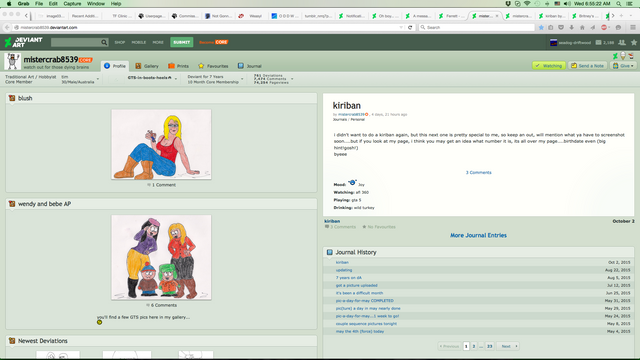Click the bookmark star icon in Firefox toolbar
The image size is (640, 360).
pyautogui.click(x=541, y=27)
